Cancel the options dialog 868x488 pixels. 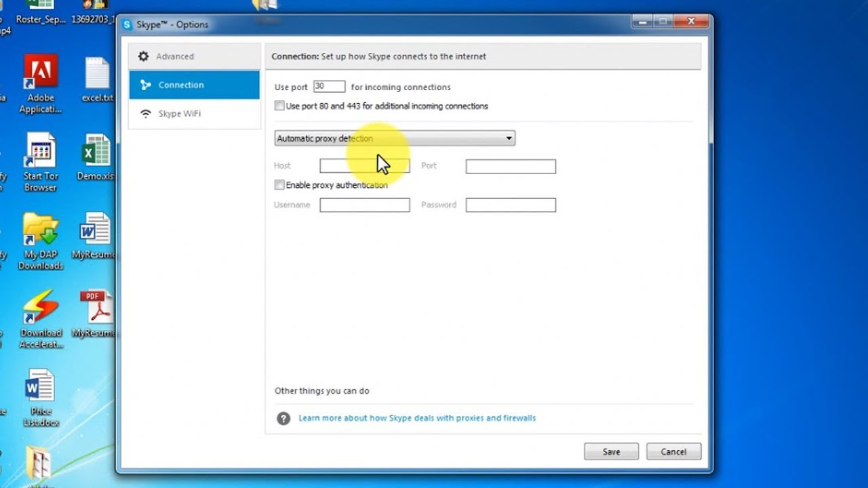pos(673,451)
